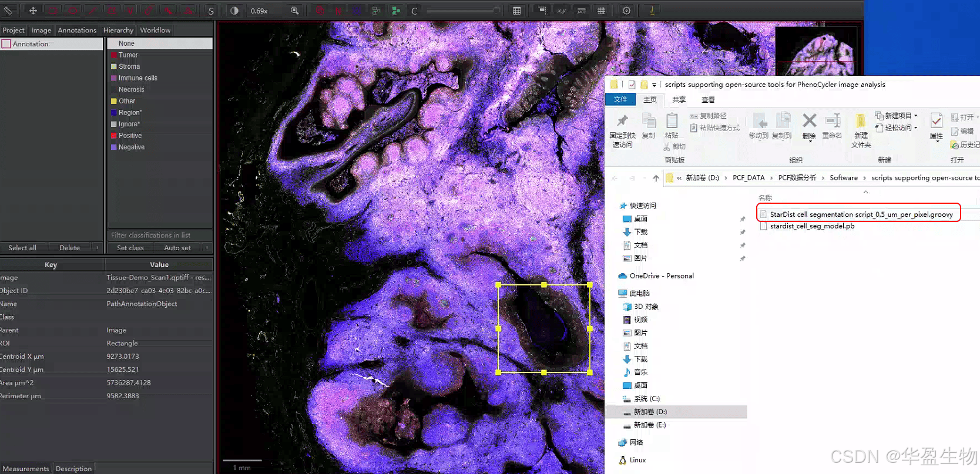Select the Rectangle annotation tool
Image resolution: width=980 pixels, height=474 pixels.
pyautogui.click(x=53, y=11)
